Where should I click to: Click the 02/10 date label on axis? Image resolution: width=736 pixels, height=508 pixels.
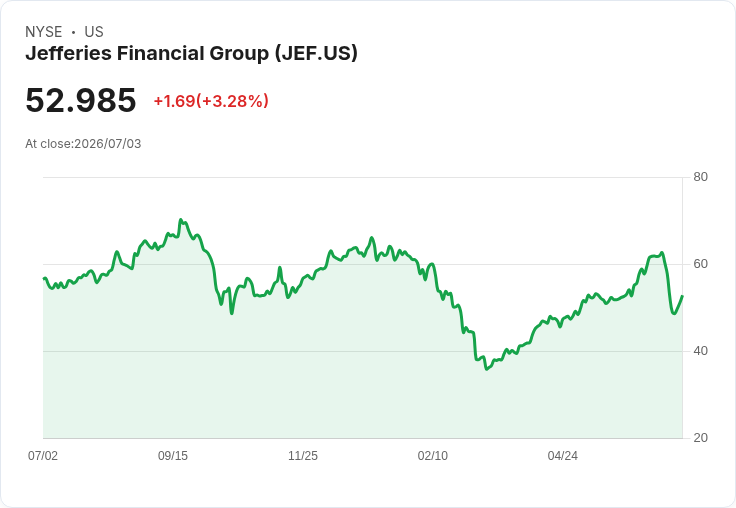tap(433, 456)
